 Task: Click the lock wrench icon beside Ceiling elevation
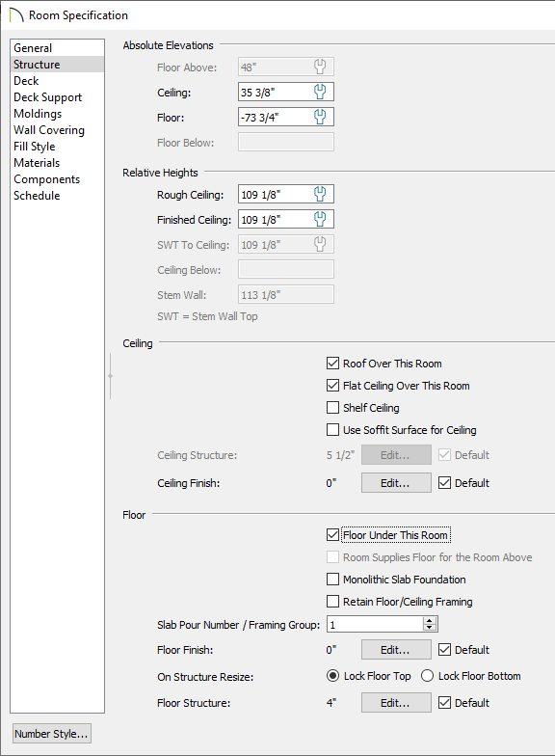320,92
